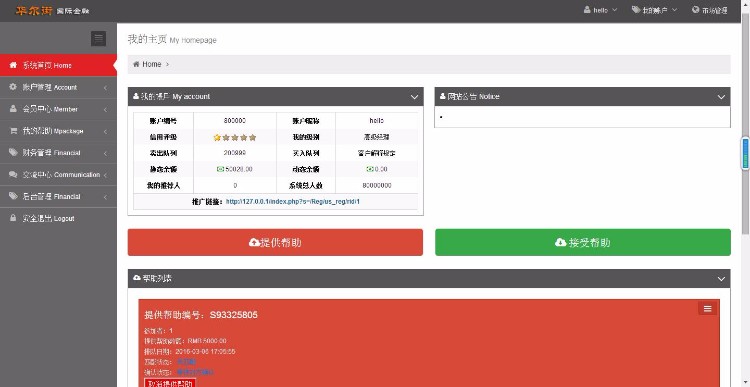Click the globe market management link in the top bar
Image resolution: width=750 pixels, height=387 pixels.
pos(710,10)
